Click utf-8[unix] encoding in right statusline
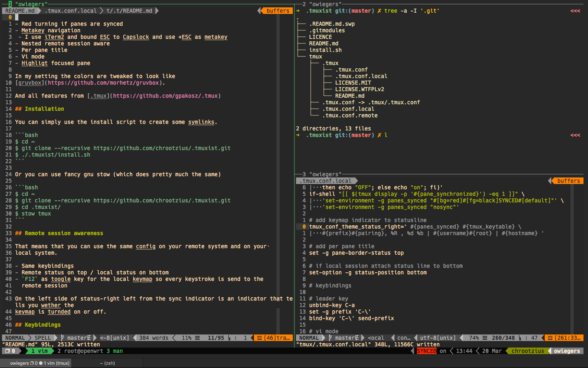588x368 pixels. 438,338
